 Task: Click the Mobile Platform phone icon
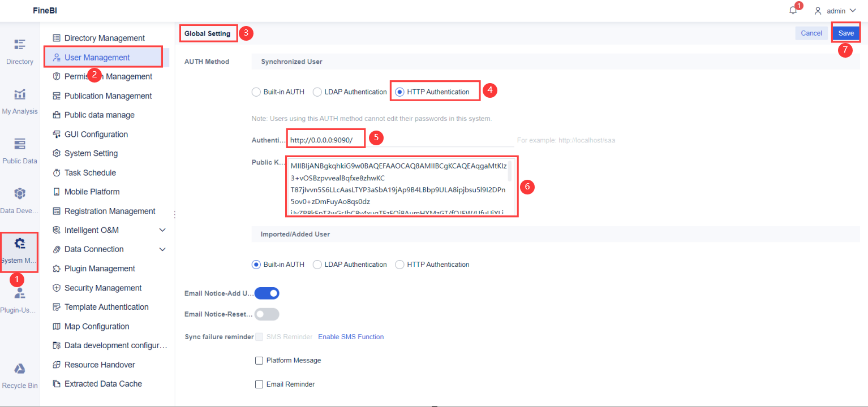(x=57, y=192)
